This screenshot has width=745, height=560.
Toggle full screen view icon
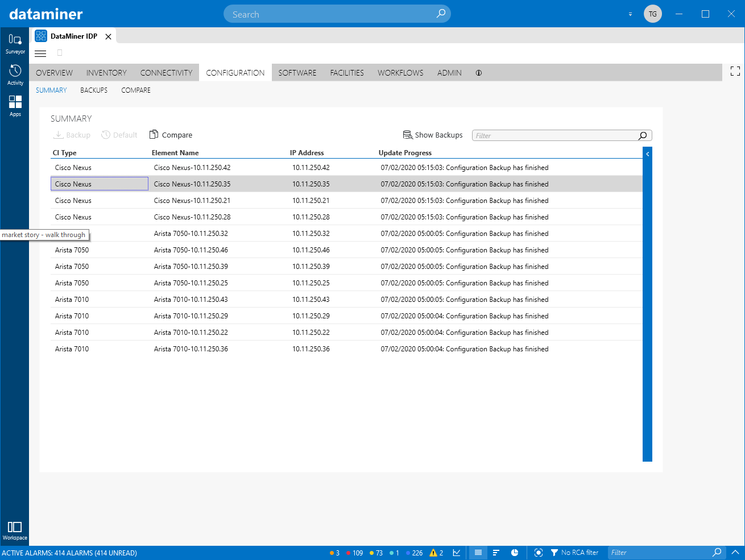coord(735,71)
